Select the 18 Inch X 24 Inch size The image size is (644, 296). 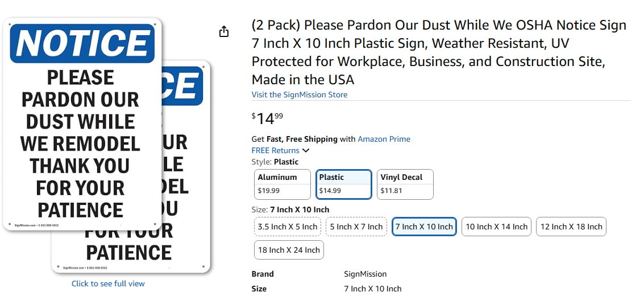[x=289, y=250]
